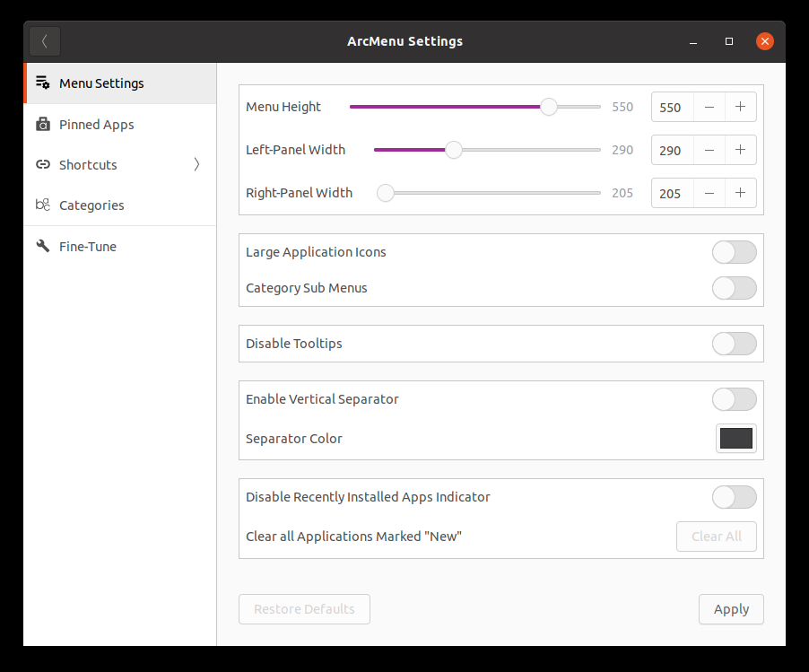Click the Menu Settings sidebar icon
The image size is (809, 672).
click(43, 83)
